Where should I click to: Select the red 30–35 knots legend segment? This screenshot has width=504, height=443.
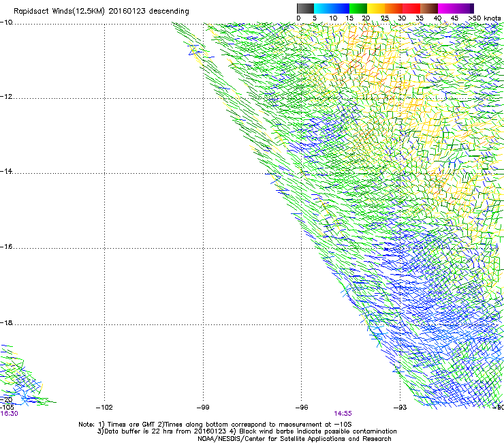coord(411,8)
